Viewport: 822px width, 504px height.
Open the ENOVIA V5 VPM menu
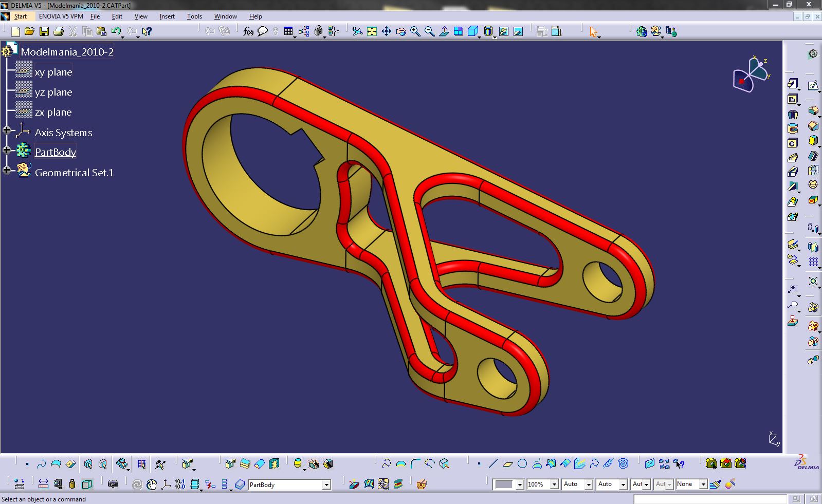(x=61, y=16)
